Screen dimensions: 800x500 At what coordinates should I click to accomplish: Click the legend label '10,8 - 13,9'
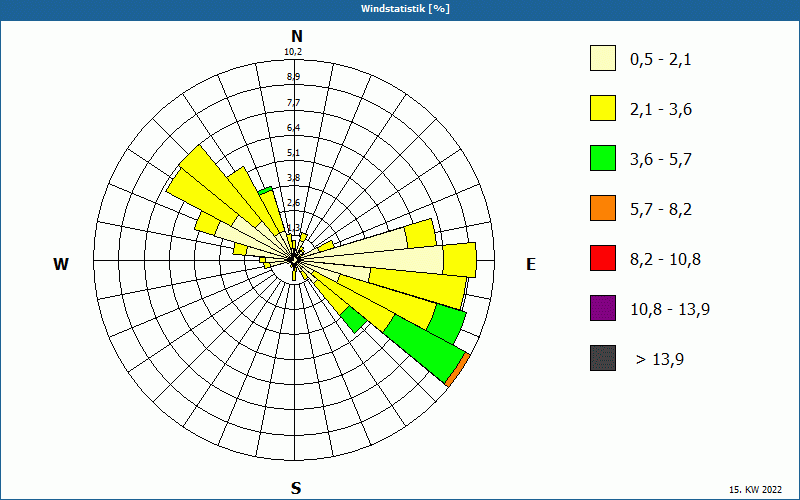pos(670,310)
